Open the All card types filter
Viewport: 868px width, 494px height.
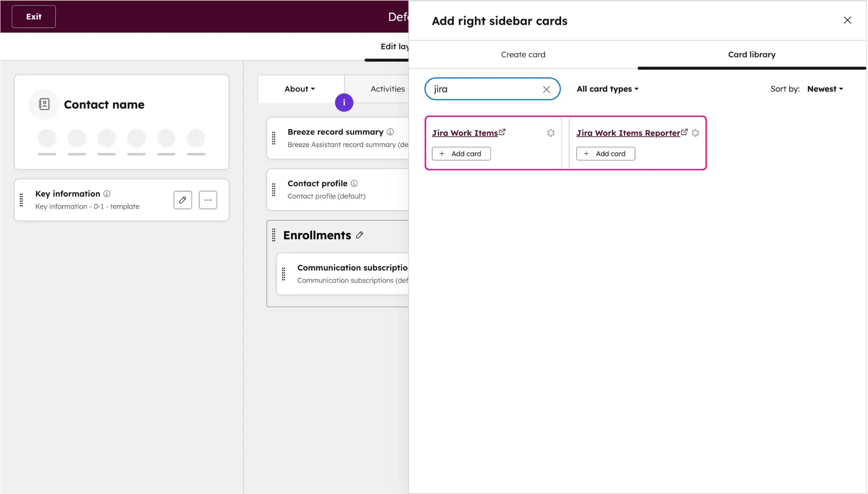click(x=607, y=89)
